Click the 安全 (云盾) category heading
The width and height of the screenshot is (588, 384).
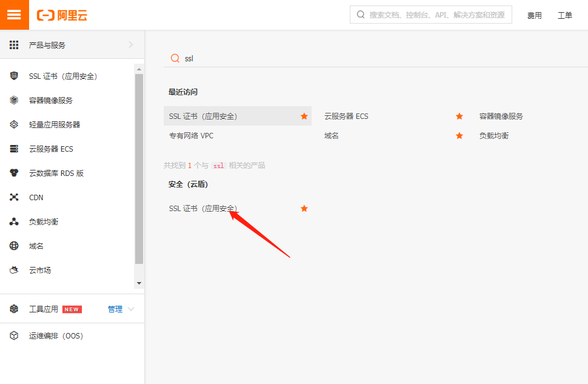188,184
